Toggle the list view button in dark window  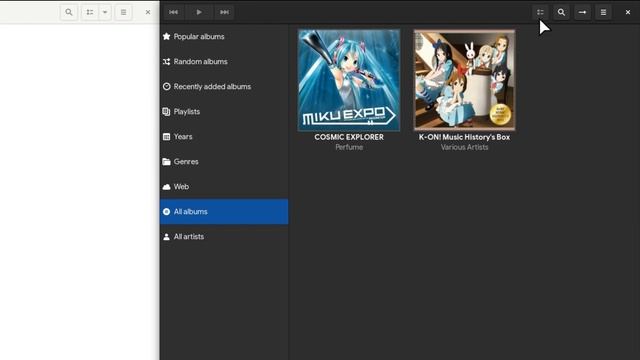[540, 12]
